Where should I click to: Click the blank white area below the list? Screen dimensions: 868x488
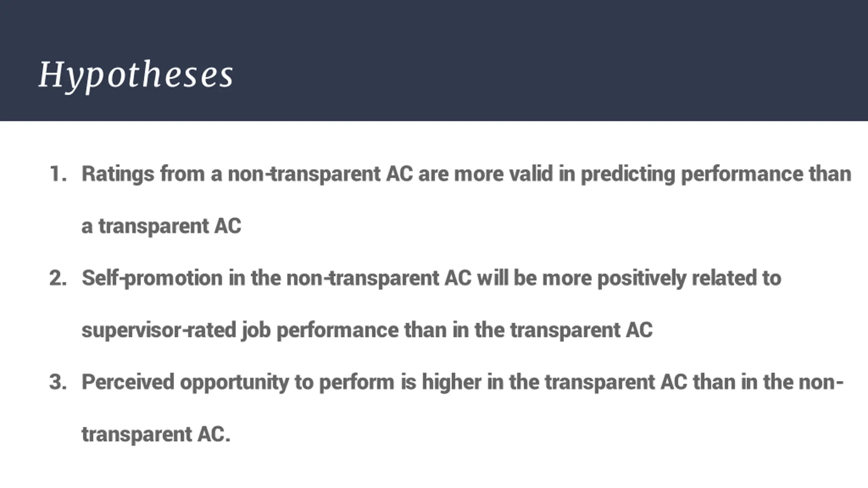point(434,469)
